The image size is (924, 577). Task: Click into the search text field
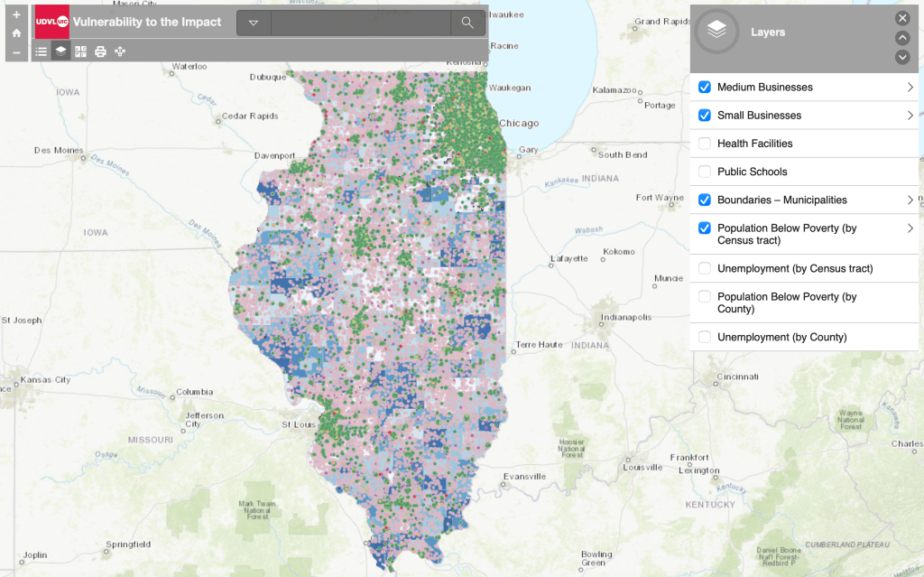coord(361,23)
